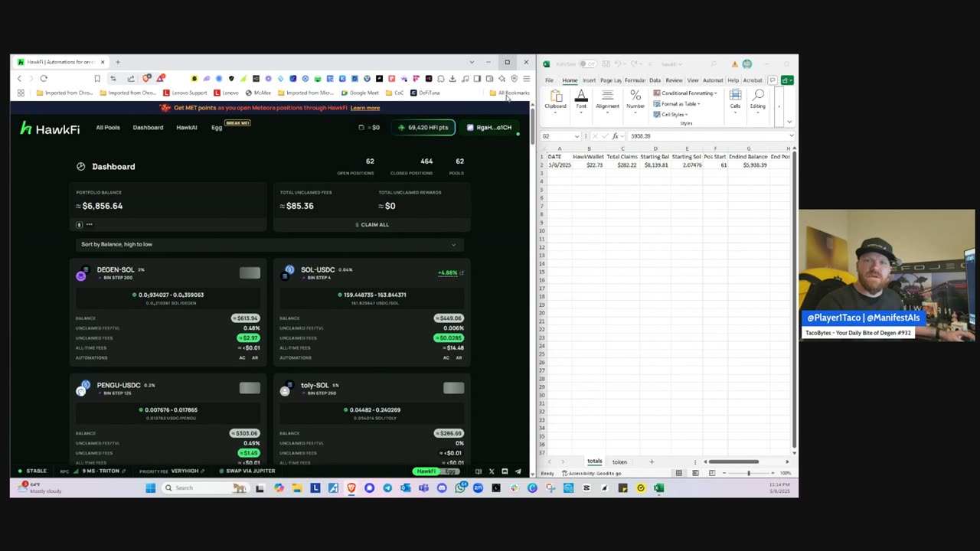Open All Pools in HawkFi nav
Screen dimensions: 980x551
pos(108,128)
